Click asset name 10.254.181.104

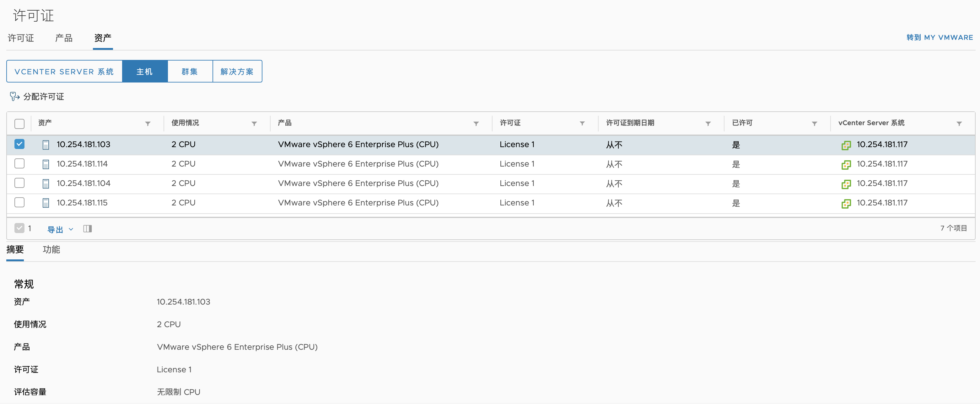click(x=84, y=183)
